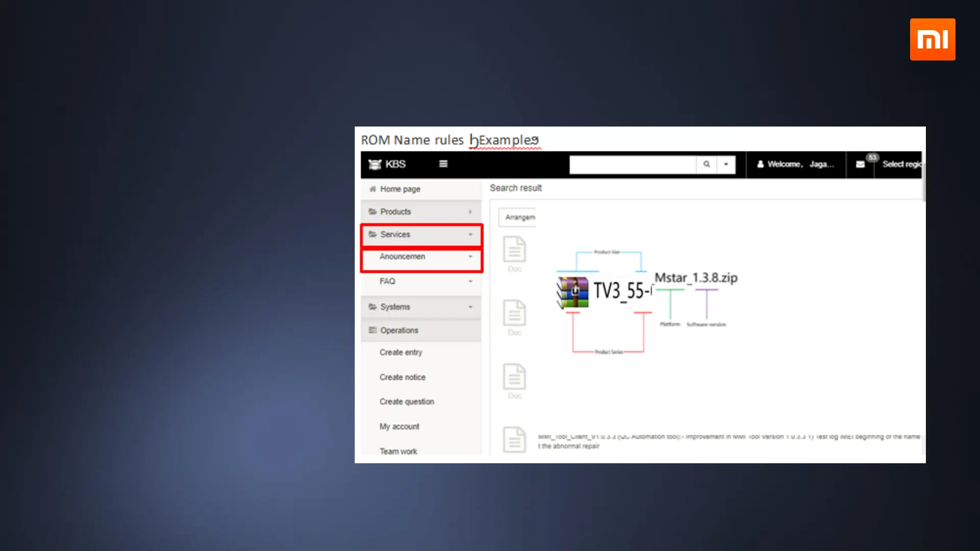Toggle the hamburger menu icon
980x551 pixels.
(443, 164)
